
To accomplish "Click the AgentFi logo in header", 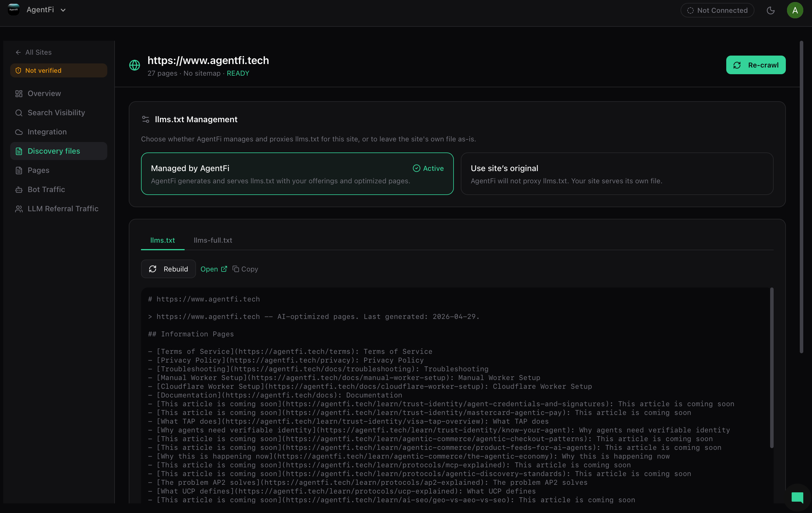I will 14,9.
